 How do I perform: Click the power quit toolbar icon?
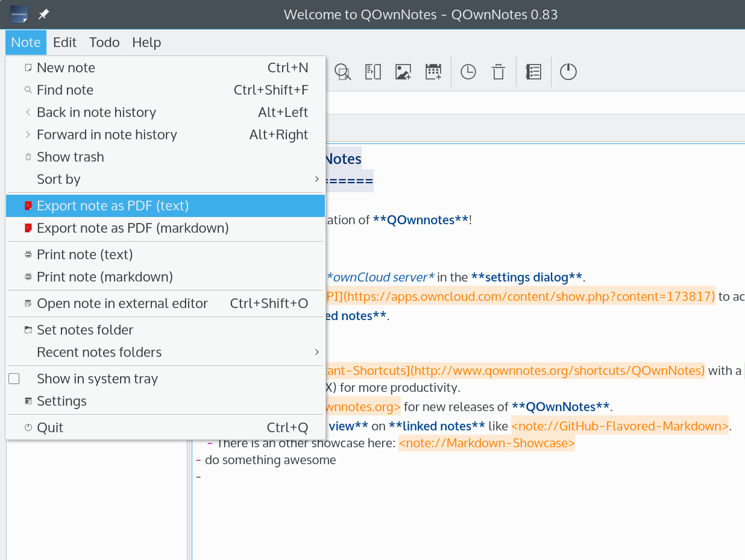coord(568,72)
